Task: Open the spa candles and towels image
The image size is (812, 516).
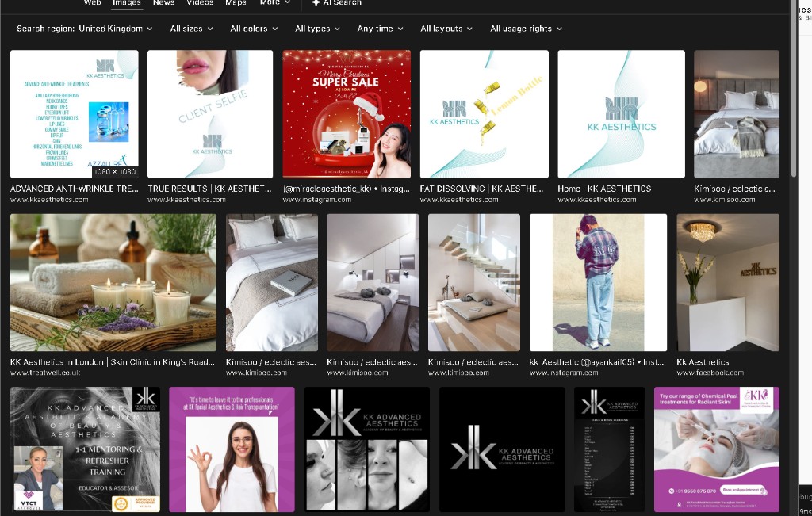Action: (113, 283)
